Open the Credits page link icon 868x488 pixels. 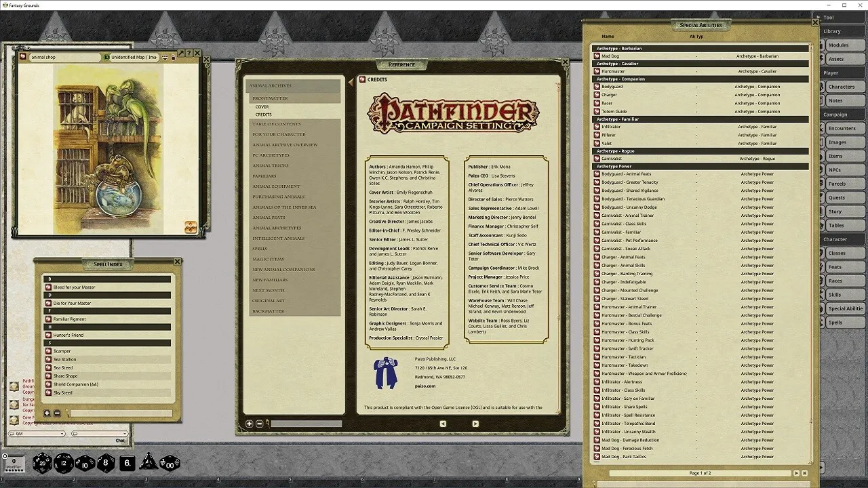pyautogui.click(x=363, y=80)
